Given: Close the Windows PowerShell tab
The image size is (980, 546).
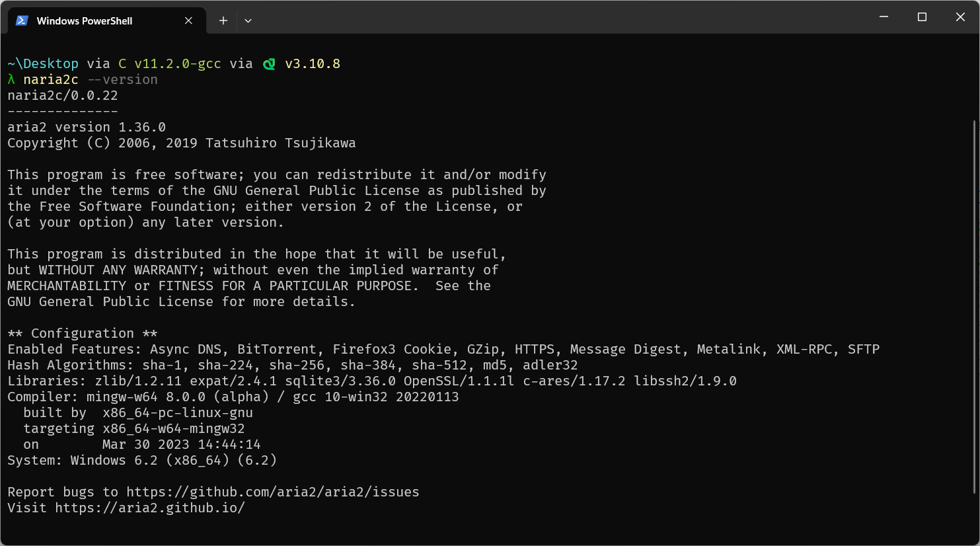Looking at the screenshot, I should pyautogui.click(x=188, y=20).
